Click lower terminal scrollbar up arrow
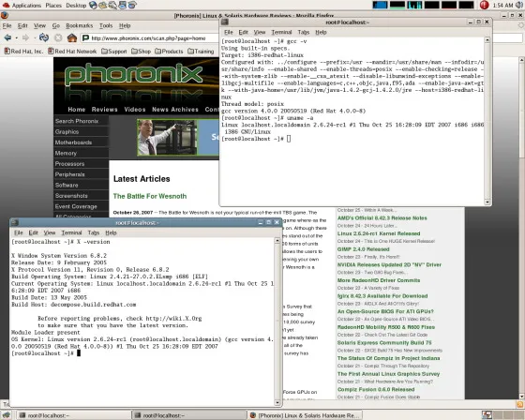525x420 pixels. pyautogui.click(x=277, y=241)
